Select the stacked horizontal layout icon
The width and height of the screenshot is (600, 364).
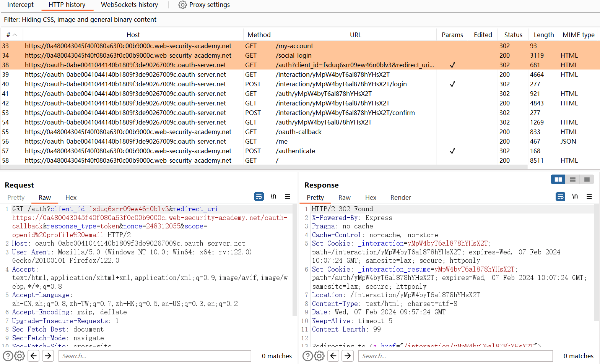(572, 180)
